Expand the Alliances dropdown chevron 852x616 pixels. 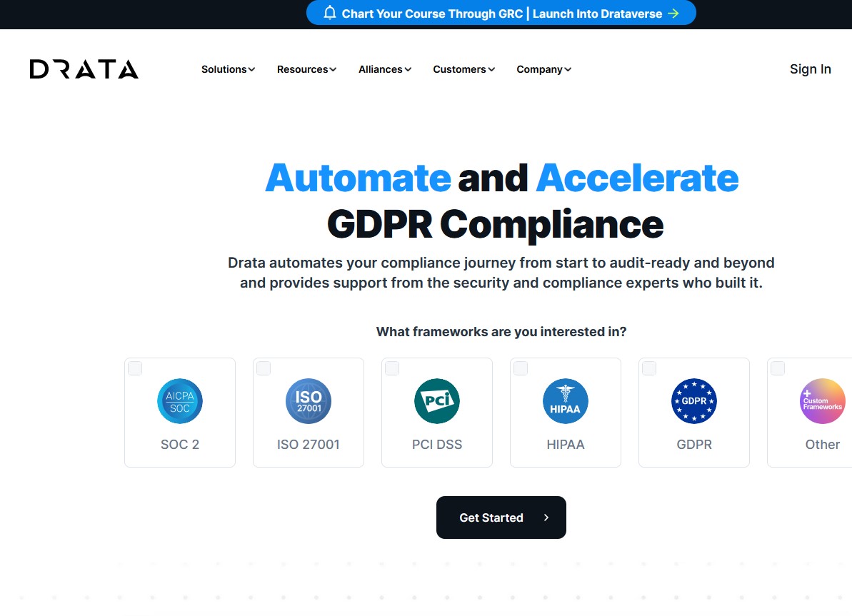click(408, 69)
